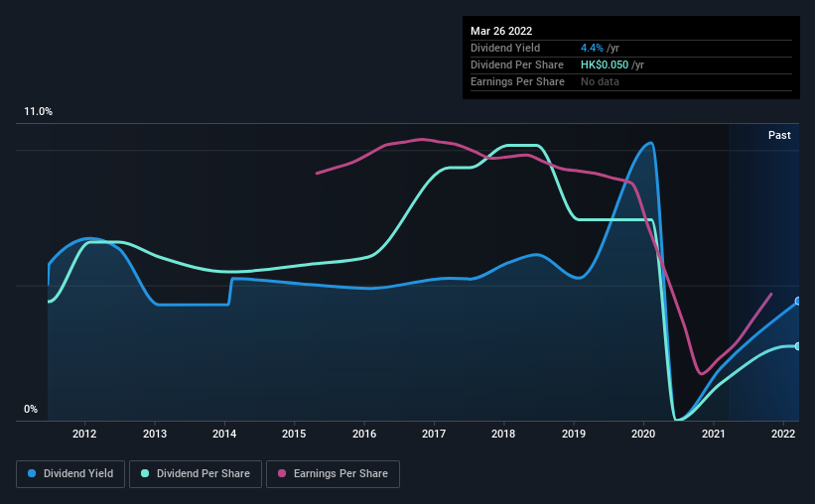Image resolution: width=815 pixels, height=504 pixels.
Task: Click the Dividend Yield tooltip row label
Action: click(x=505, y=48)
